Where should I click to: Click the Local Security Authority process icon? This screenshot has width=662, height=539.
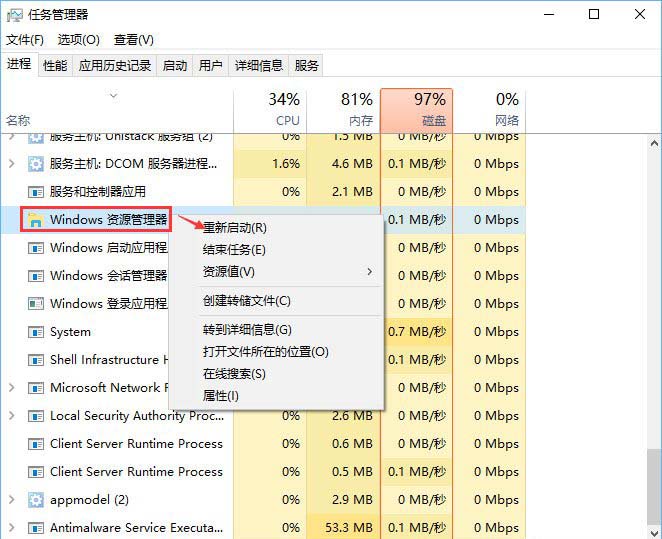point(35,416)
